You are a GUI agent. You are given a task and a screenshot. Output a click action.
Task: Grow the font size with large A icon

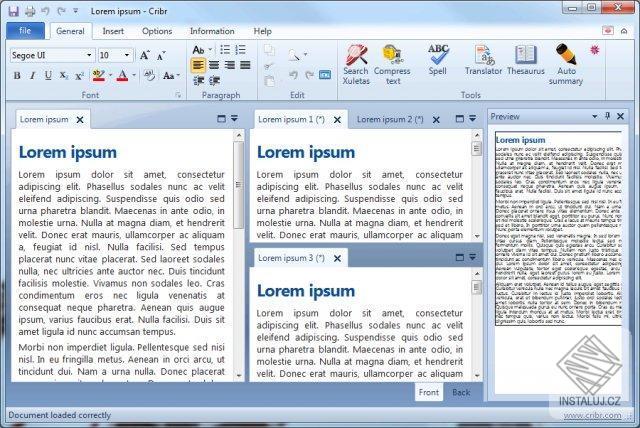[144, 55]
